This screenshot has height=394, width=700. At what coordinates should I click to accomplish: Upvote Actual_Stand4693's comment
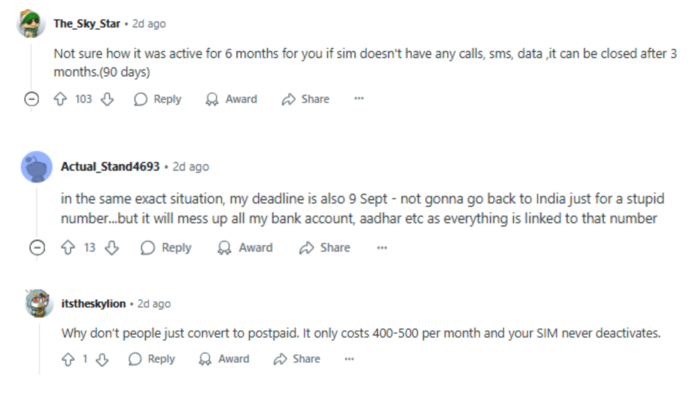click(x=68, y=248)
